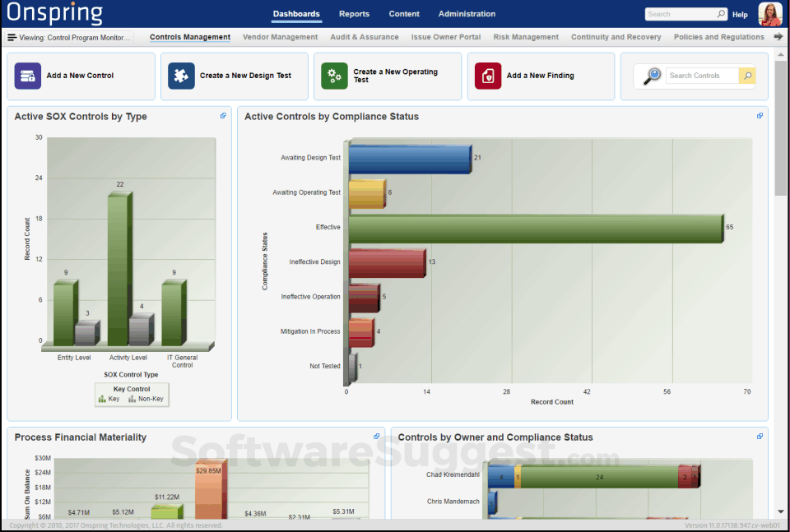The height and width of the screenshot is (532, 790).
Task: Toggle the Non-Key legend entry
Action: pyautogui.click(x=146, y=399)
